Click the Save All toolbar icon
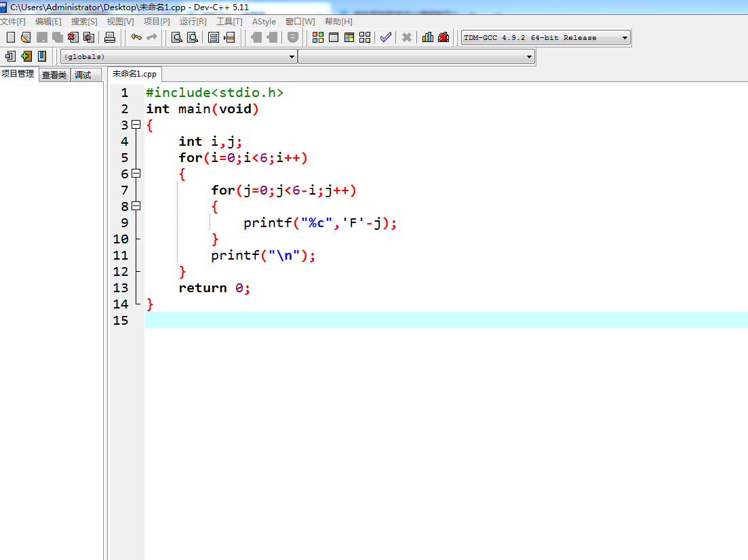 click(58, 37)
